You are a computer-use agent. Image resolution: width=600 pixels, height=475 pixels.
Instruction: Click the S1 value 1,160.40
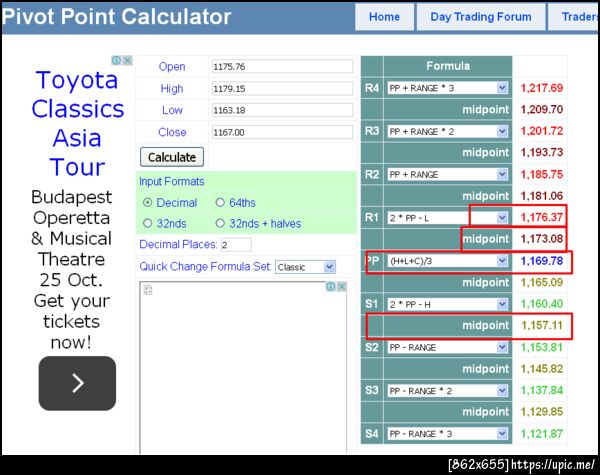pos(541,304)
